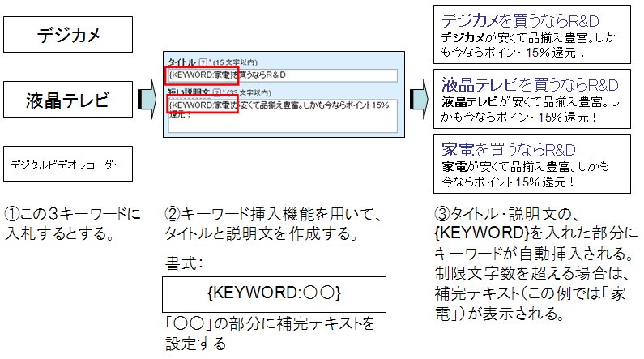Click the help icon beside 短い説明文 label
Viewport: 644px width, 359px height.
click(217, 92)
